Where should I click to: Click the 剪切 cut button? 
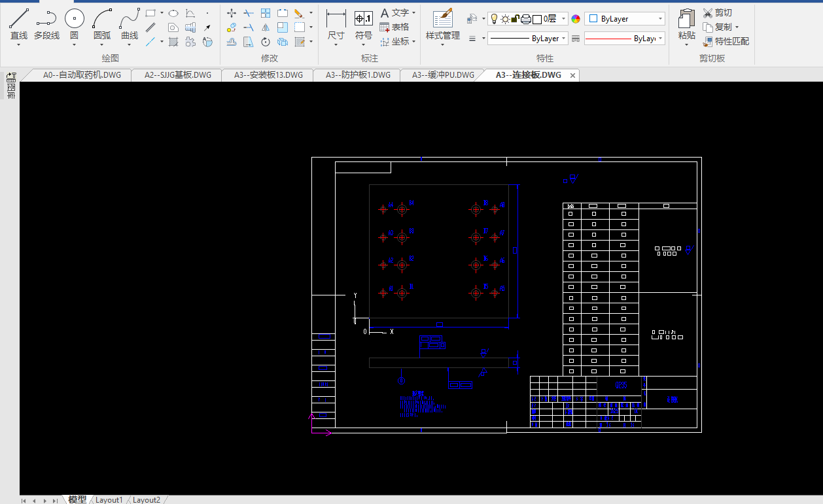718,12
